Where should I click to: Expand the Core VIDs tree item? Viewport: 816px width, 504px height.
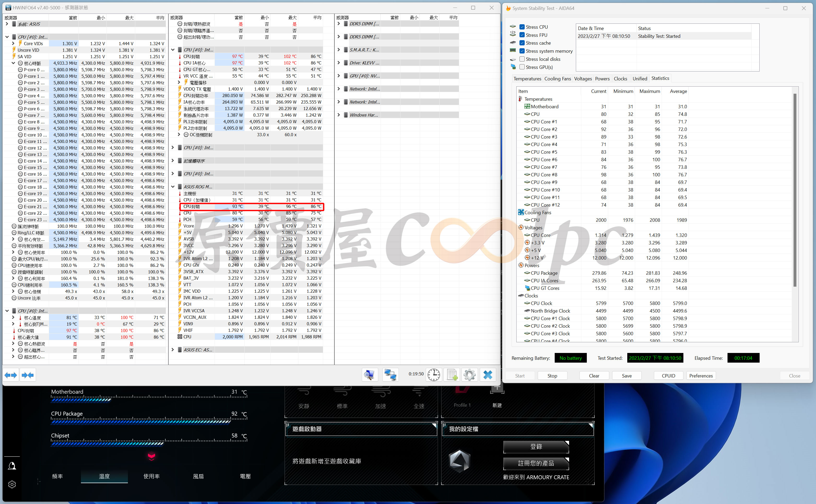[x=13, y=43]
